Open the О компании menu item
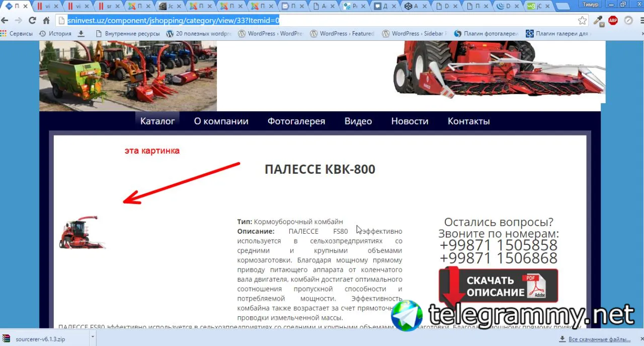This screenshot has width=644, height=346. [221, 121]
